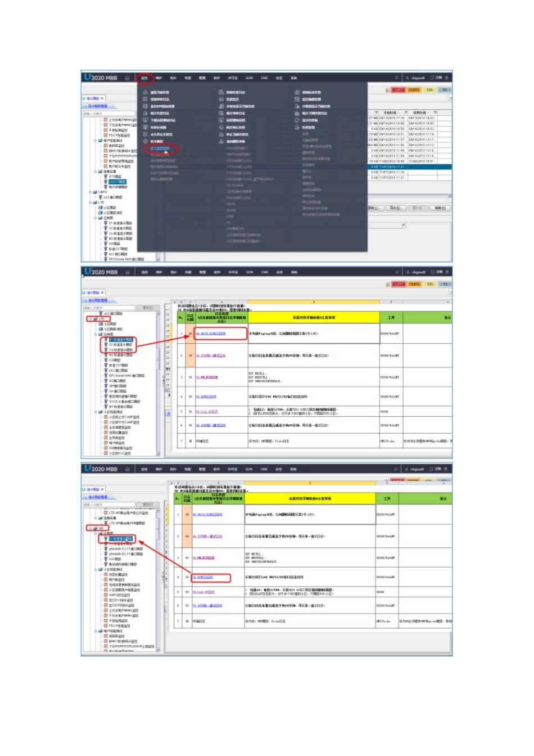Screen dimensions: 534x756
Task: Select Uu 标准信令跟踪 in the middle screenshot tree
Action: click(120, 350)
